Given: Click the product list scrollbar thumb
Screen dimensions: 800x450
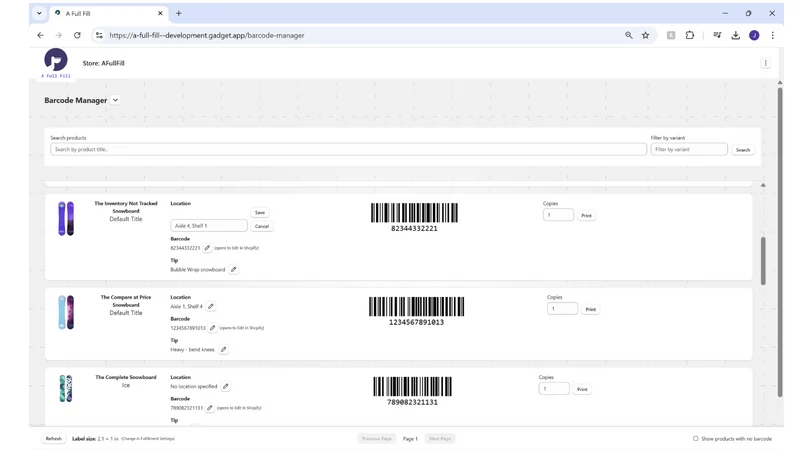Looking at the screenshot, I should click(x=763, y=261).
